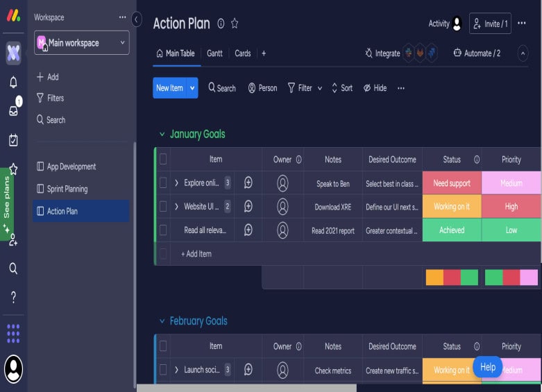Click Integrate button

click(x=382, y=53)
